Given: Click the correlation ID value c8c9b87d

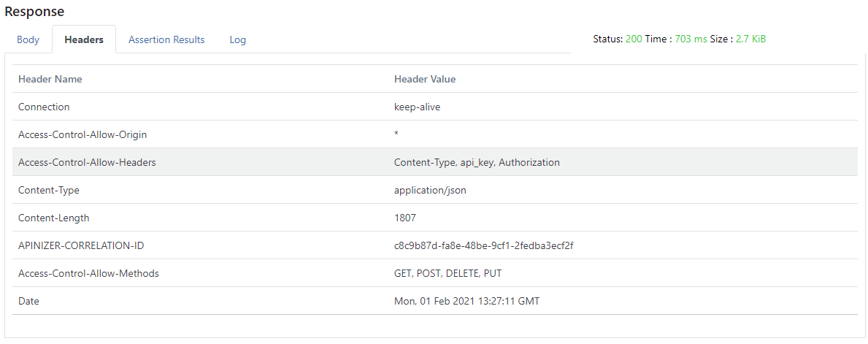Looking at the screenshot, I should tap(483, 245).
